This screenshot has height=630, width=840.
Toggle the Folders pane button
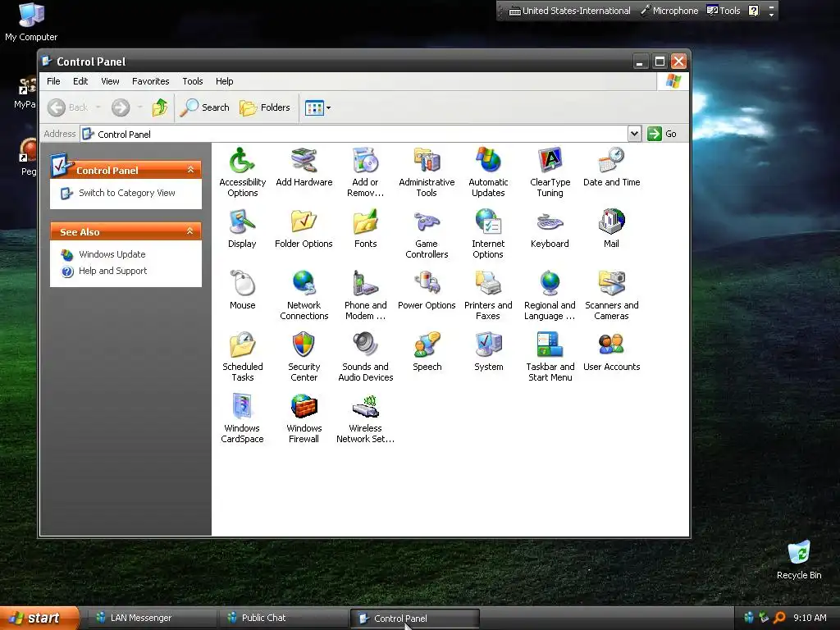pyautogui.click(x=265, y=107)
